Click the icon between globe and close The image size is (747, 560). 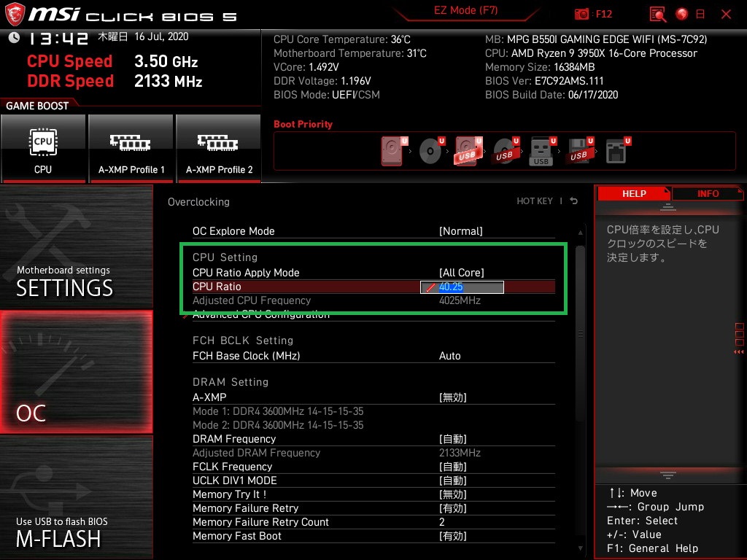coord(700,15)
